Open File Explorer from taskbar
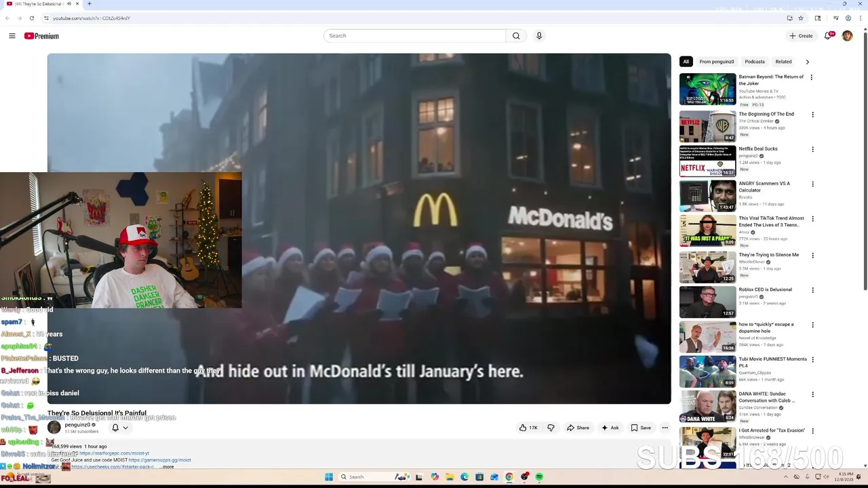868x488 pixels. [x=450, y=477]
